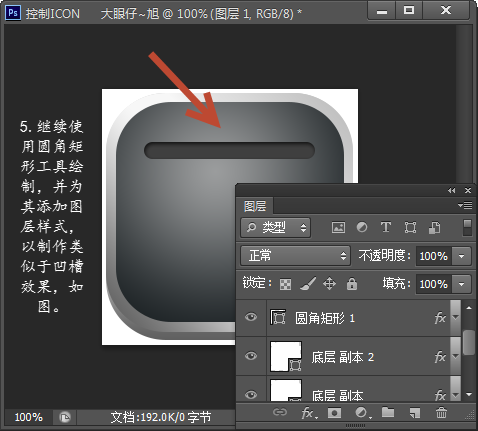Image resolution: width=478 pixels, height=431 pixels.
Task: Click the 填充 label
Action: click(x=396, y=284)
